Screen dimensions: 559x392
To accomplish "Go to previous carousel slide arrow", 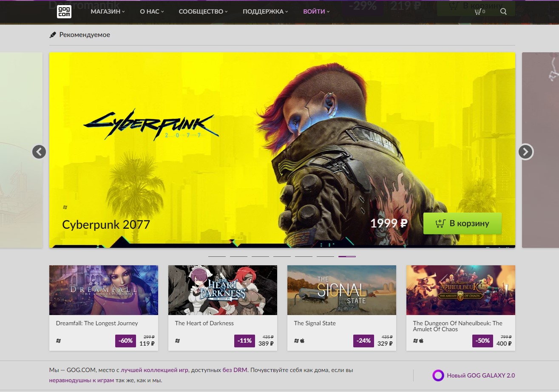I will (x=39, y=152).
